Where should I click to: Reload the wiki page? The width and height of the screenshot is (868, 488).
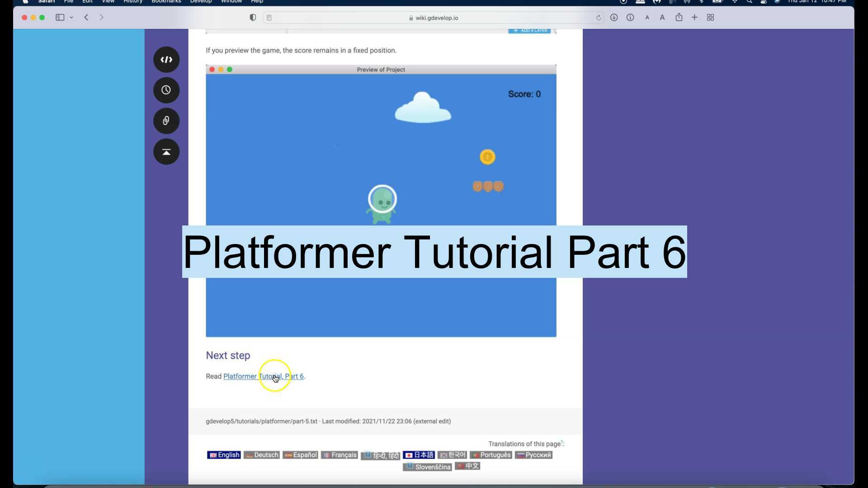599,18
